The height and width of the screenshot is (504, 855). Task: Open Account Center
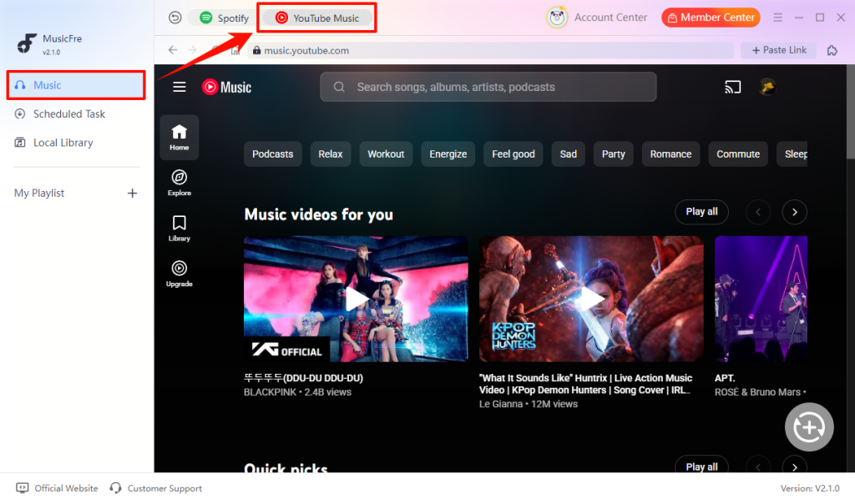tap(610, 18)
